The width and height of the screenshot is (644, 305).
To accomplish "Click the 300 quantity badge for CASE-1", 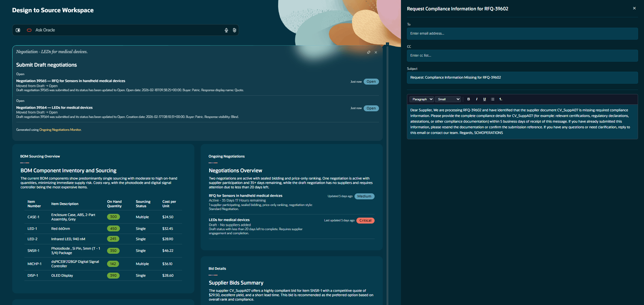I will (x=113, y=217).
